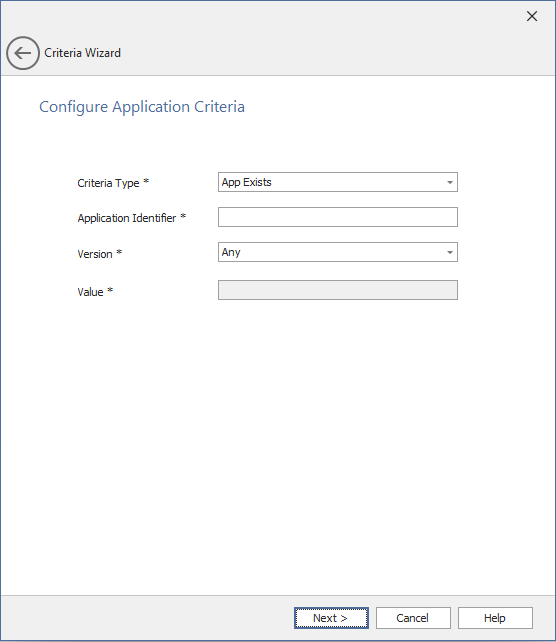Close the Criteria Wizard dialog
The image size is (556, 642).
(x=532, y=16)
